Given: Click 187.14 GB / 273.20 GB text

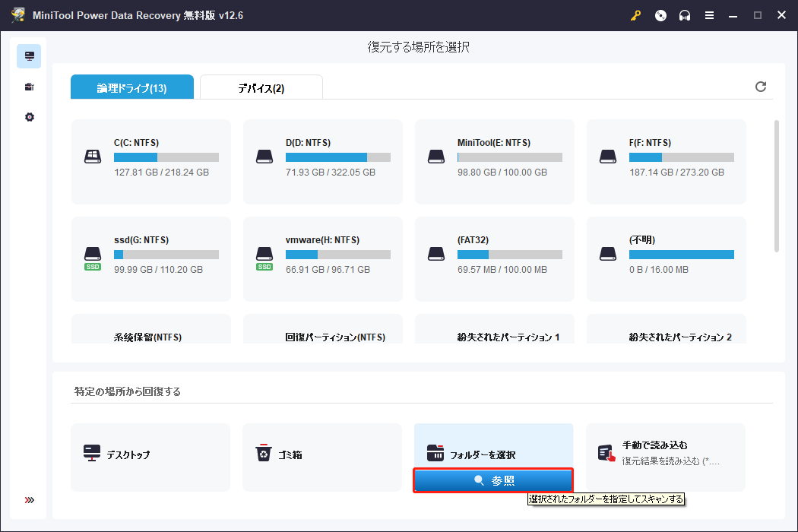Looking at the screenshot, I should (x=676, y=172).
